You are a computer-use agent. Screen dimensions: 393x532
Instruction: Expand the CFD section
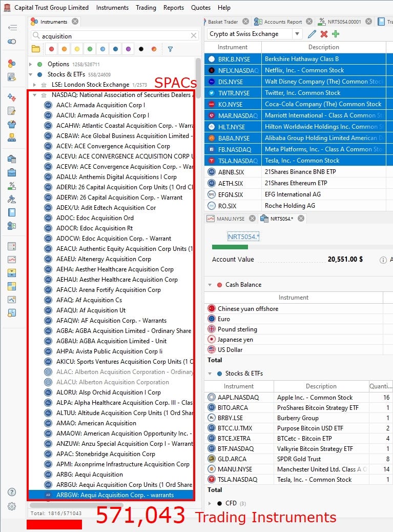[x=210, y=503]
